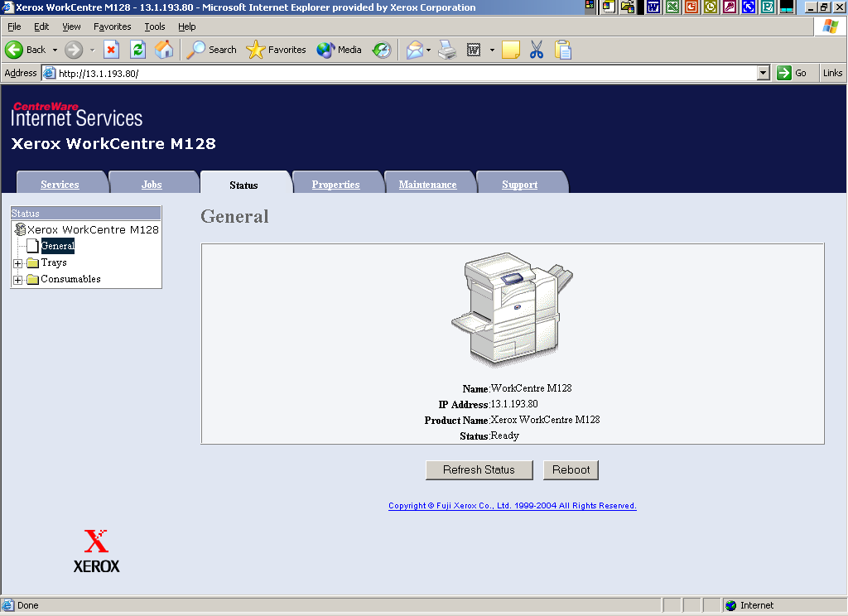Click the WorkCentre printer image
The image size is (848, 616).
coord(512,310)
